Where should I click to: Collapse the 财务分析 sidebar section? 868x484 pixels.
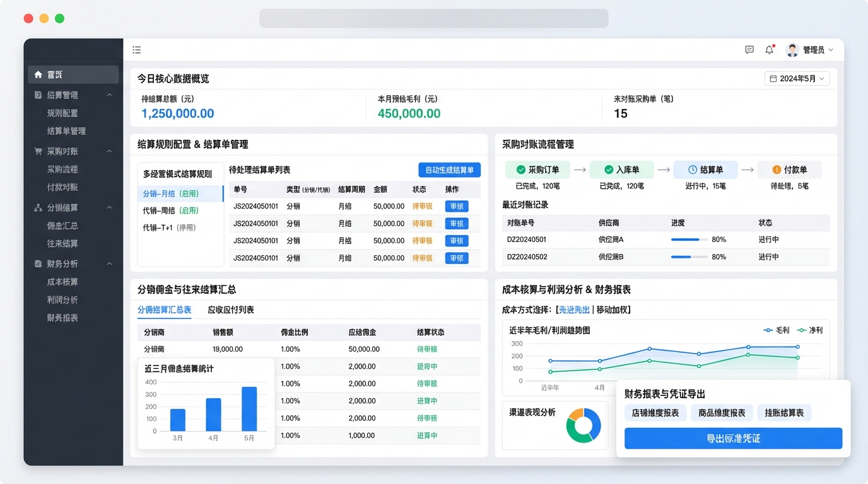click(x=109, y=263)
